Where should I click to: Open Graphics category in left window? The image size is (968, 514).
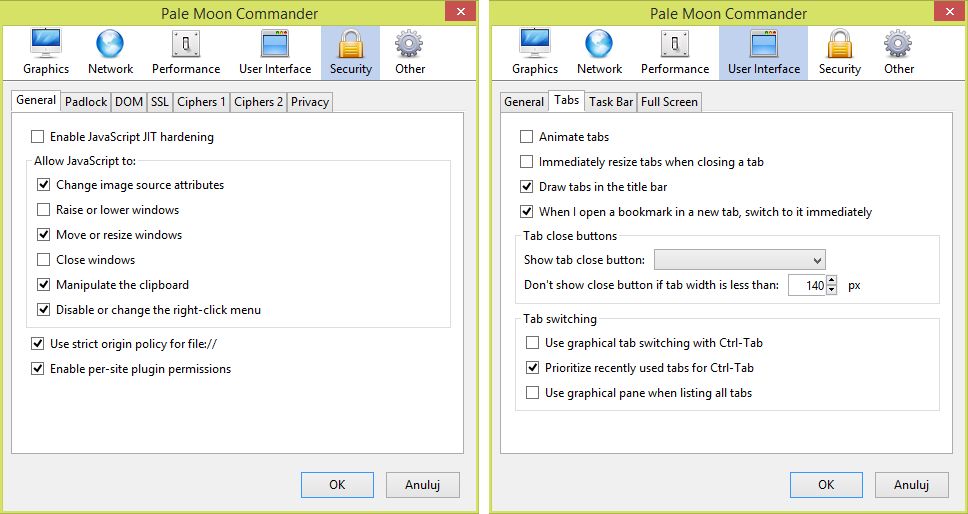coord(46,52)
